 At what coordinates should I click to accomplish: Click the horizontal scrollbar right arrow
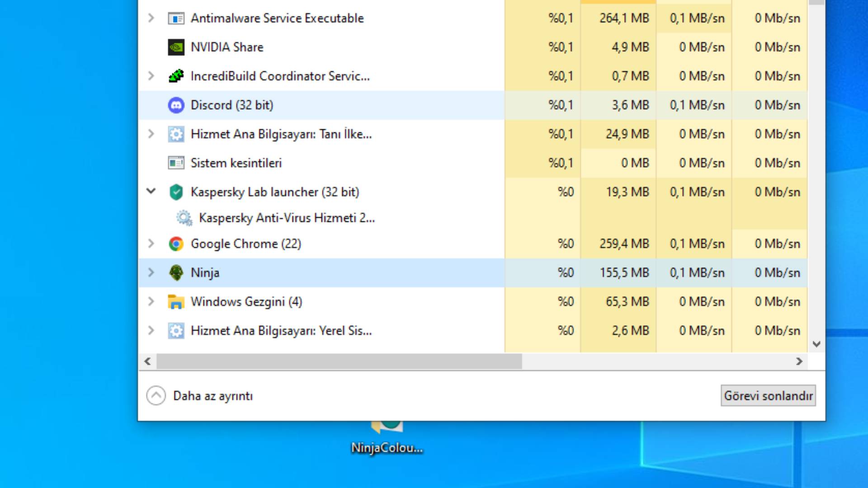[x=799, y=361]
